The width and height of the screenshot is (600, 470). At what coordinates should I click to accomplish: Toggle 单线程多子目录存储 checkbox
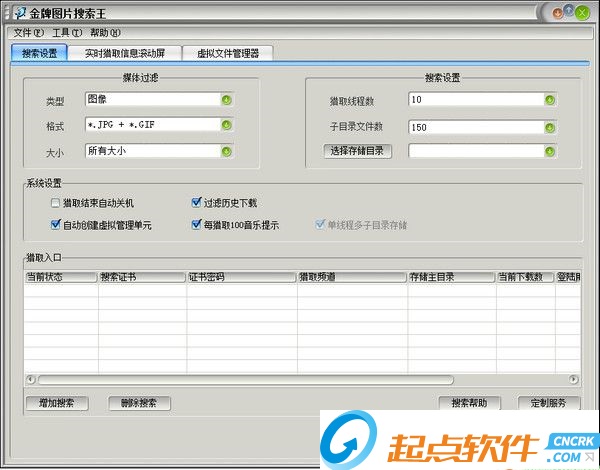pos(320,224)
